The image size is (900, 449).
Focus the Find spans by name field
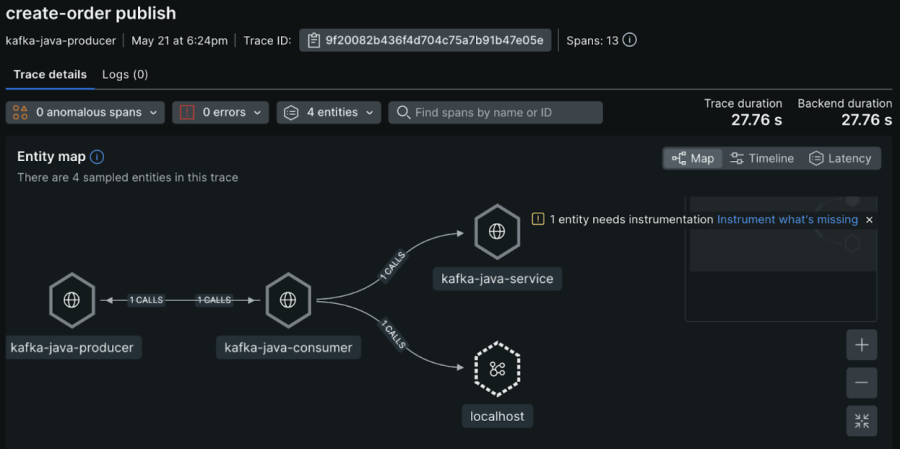click(495, 113)
